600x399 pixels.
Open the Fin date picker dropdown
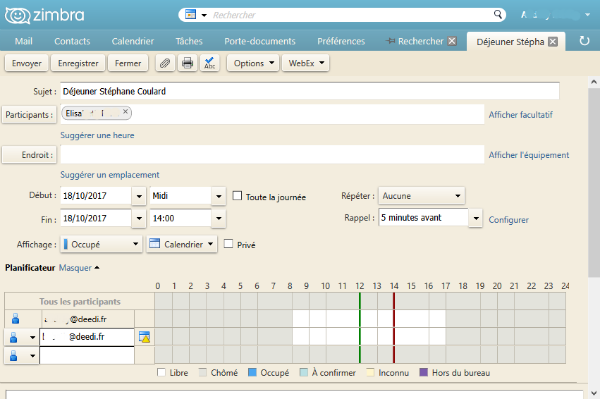139,218
